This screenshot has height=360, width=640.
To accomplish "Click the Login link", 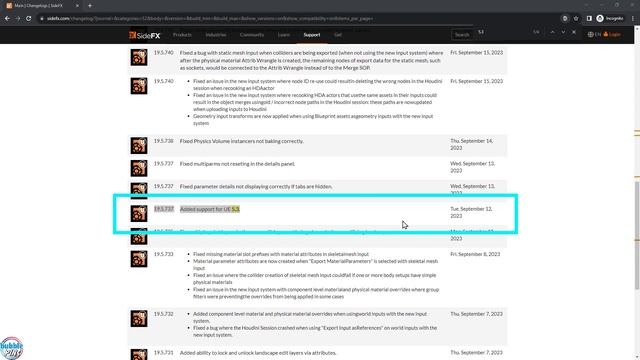I will pos(612,35).
